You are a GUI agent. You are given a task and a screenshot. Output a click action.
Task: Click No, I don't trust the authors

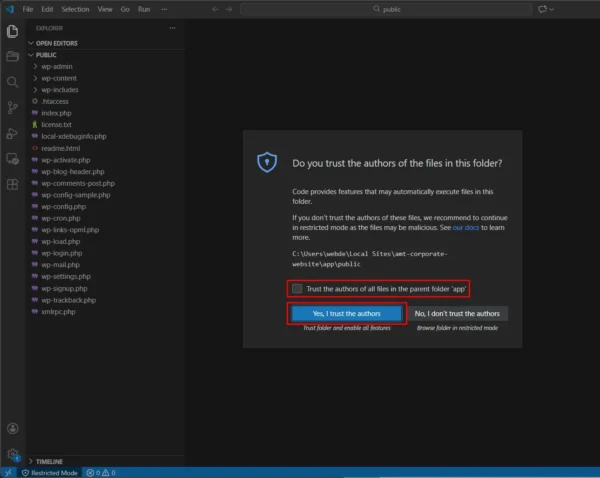[x=457, y=313]
